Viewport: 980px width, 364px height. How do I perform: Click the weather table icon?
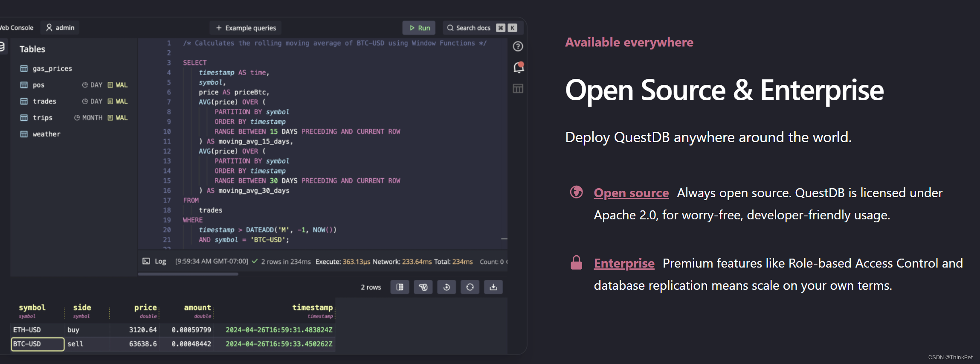pyautogui.click(x=24, y=134)
